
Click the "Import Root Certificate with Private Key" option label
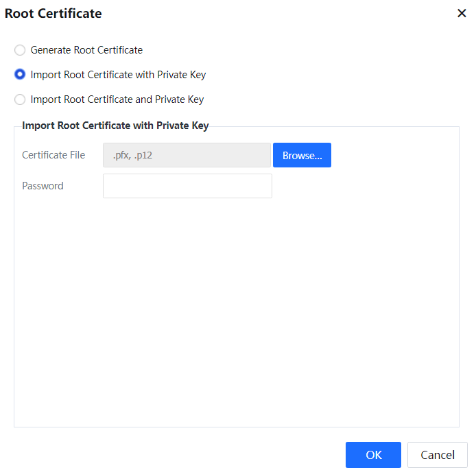pos(118,75)
